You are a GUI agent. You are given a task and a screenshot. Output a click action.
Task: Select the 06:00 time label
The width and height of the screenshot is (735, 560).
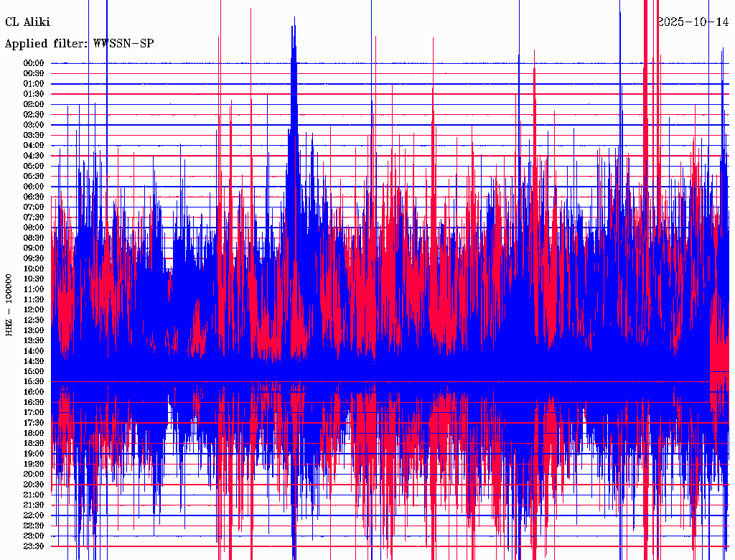coord(34,187)
